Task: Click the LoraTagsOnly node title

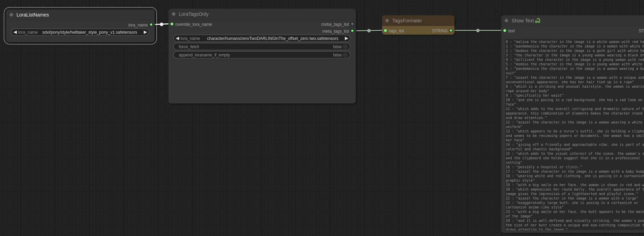Action: (x=194, y=14)
